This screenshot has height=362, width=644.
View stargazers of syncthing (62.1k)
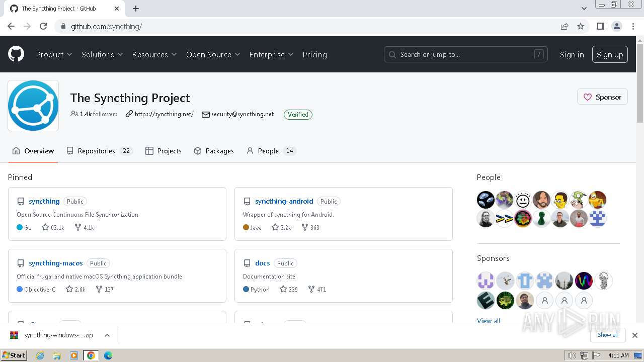[x=53, y=227]
